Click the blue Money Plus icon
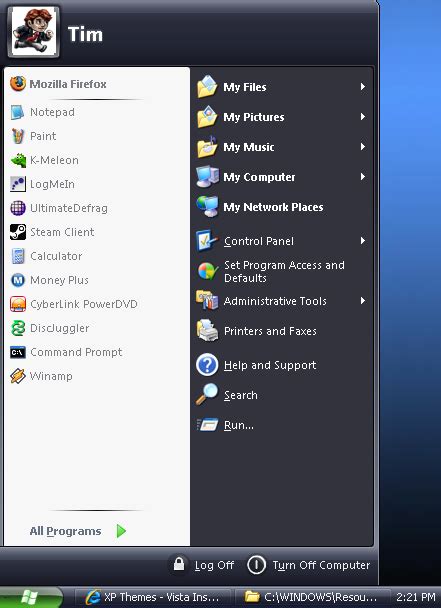Image resolution: width=441 pixels, height=608 pixels. point(18,280)
